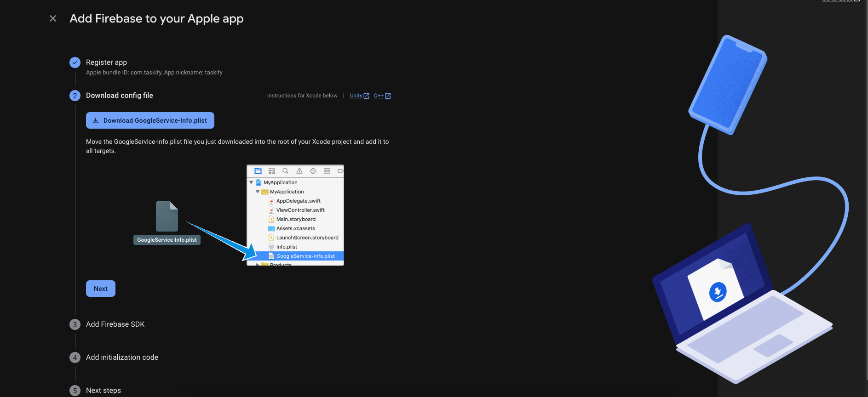Select the Add initialization code step label
The image size is (868, 397).
[x=122, y=357]
